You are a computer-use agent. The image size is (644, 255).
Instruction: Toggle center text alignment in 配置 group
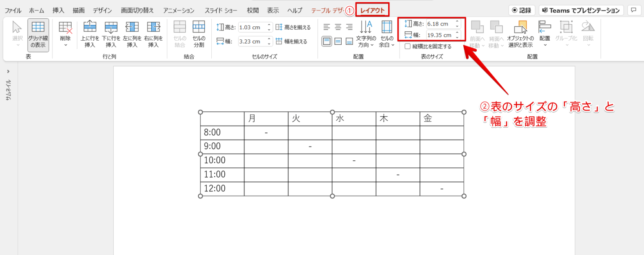click(337, 27)
